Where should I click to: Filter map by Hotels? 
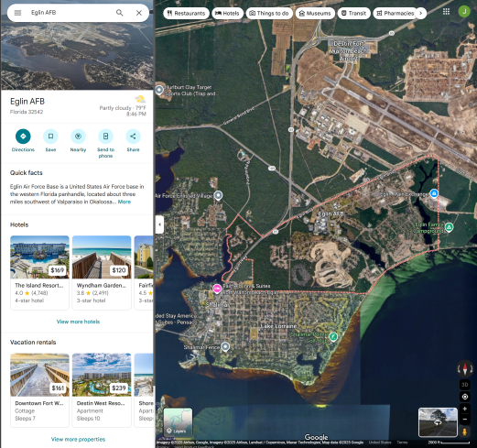click(x=227, y=13)
